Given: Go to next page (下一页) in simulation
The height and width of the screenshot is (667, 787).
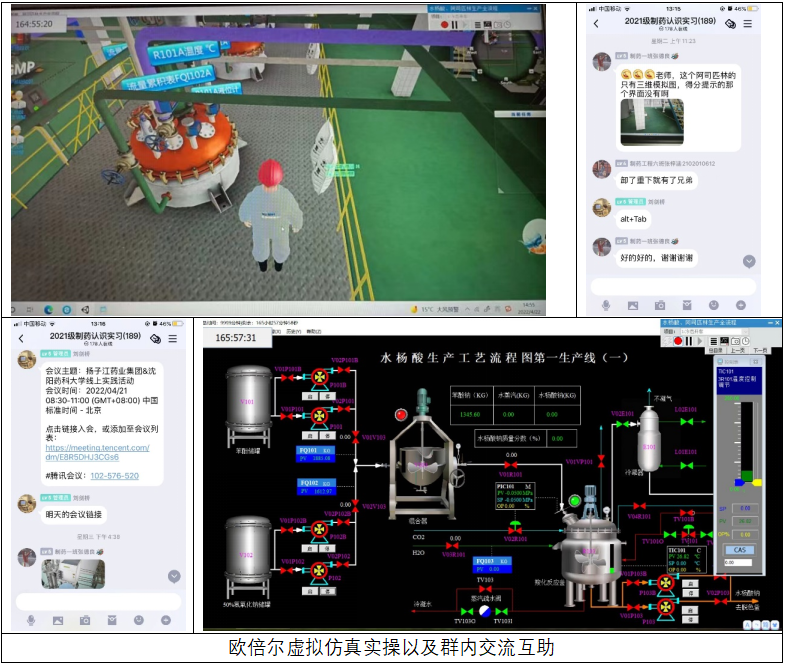Looking at the screenshot, I should pos(761,350).
